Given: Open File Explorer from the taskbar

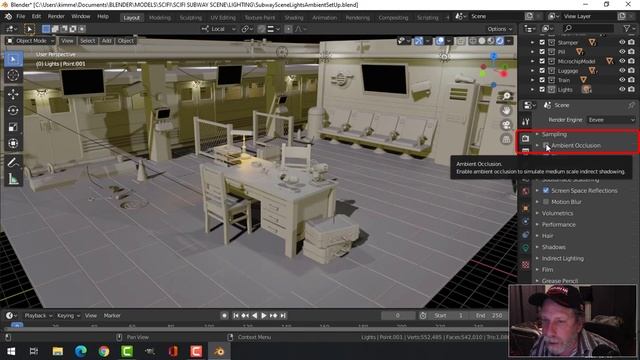Looking at the screenshot, I should (58, 351).
